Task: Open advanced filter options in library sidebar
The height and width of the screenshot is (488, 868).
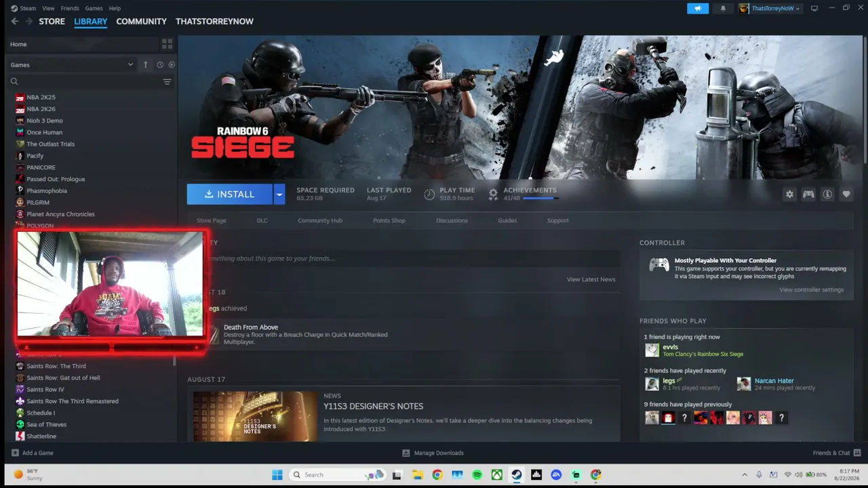Action: [x=167, y=82]
